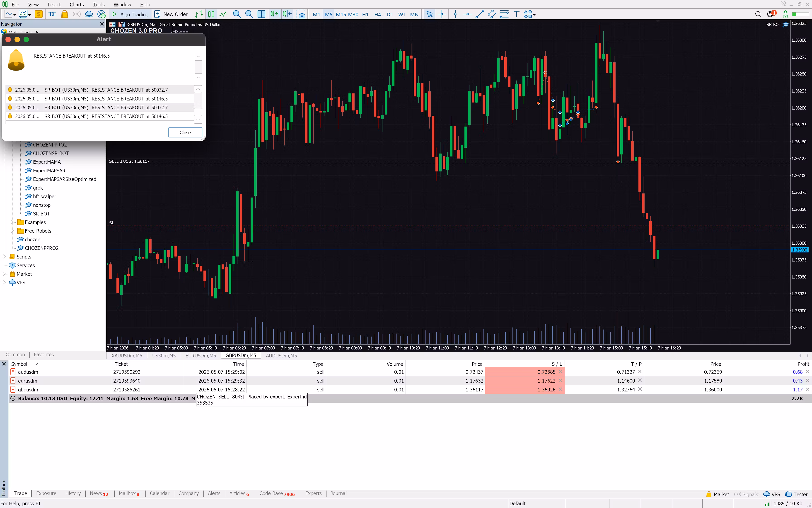
Task: Switch timeframe to H4
Action: 377,15
